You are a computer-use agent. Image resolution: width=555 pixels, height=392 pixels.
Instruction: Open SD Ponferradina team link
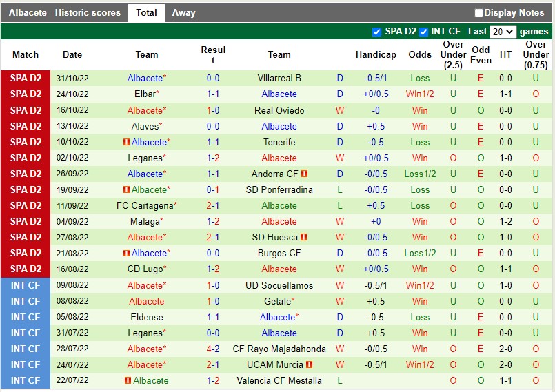coord(279,190)
